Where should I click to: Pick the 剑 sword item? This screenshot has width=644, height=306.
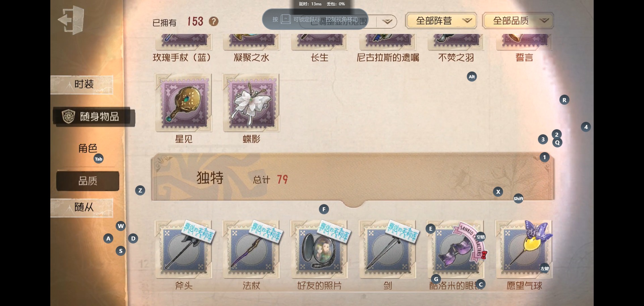388,249
